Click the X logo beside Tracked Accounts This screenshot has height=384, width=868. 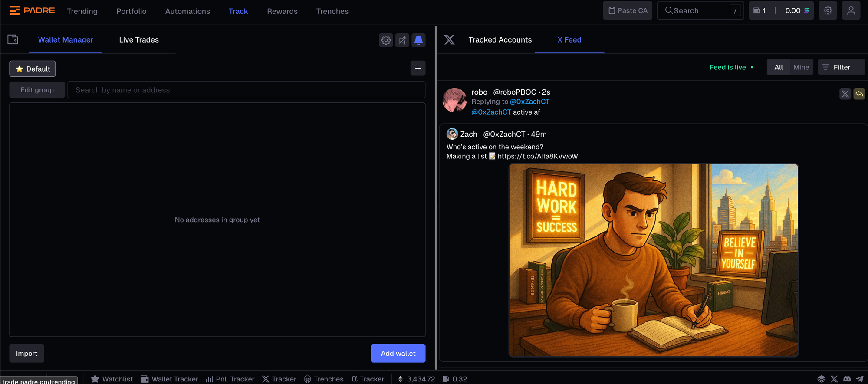(x=449, y=40)
